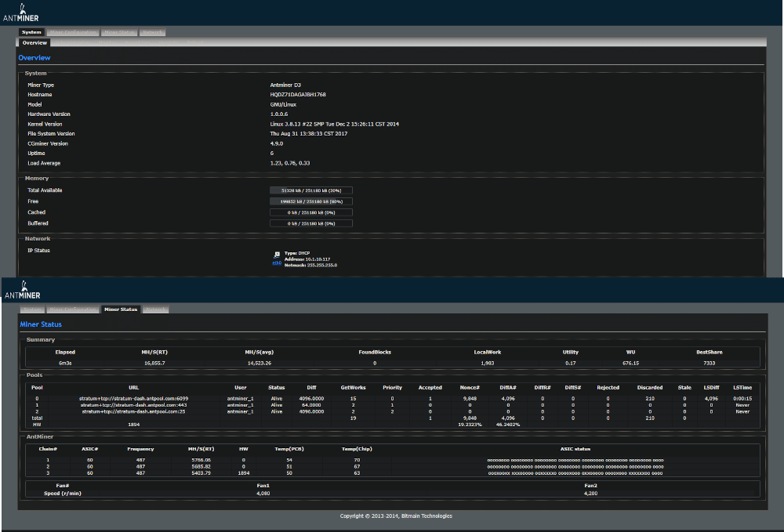This screenshot has height=532, width=784.
Task: Click the blue Miner Status page heading
Action: (41, 324)
